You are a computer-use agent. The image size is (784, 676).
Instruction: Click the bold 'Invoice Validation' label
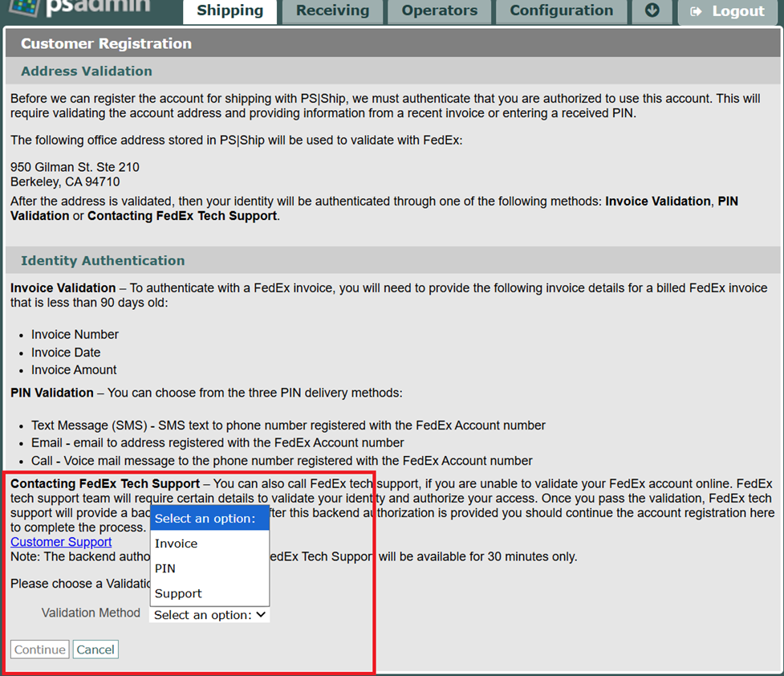coord(63,288)
